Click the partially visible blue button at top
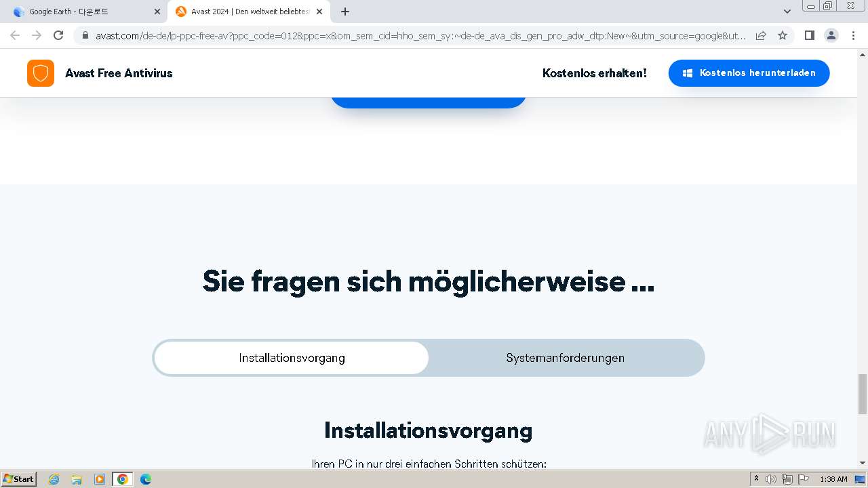This screenshot has height=488, width=868. click(x=429, y=102)
